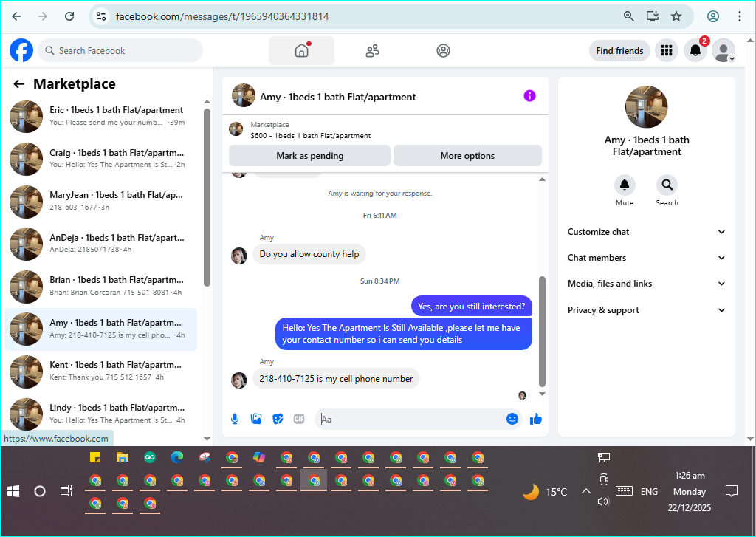Open Chrome three-dot menu
Viewport: 756px width, 537px height.
coord(740,16)
